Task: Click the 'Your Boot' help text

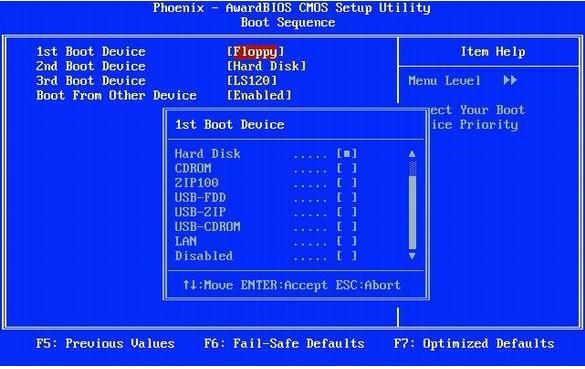Action: click(x=492, y=110)
